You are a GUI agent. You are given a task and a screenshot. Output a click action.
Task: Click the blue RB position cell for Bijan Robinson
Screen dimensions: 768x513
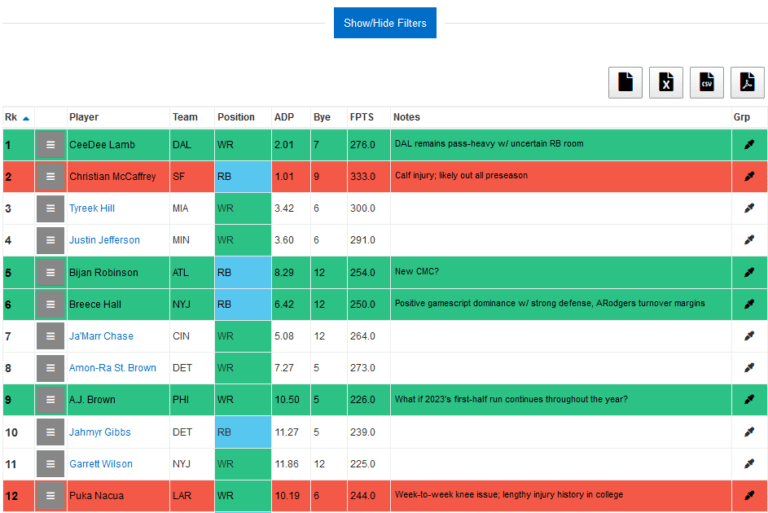click(243, 272)
